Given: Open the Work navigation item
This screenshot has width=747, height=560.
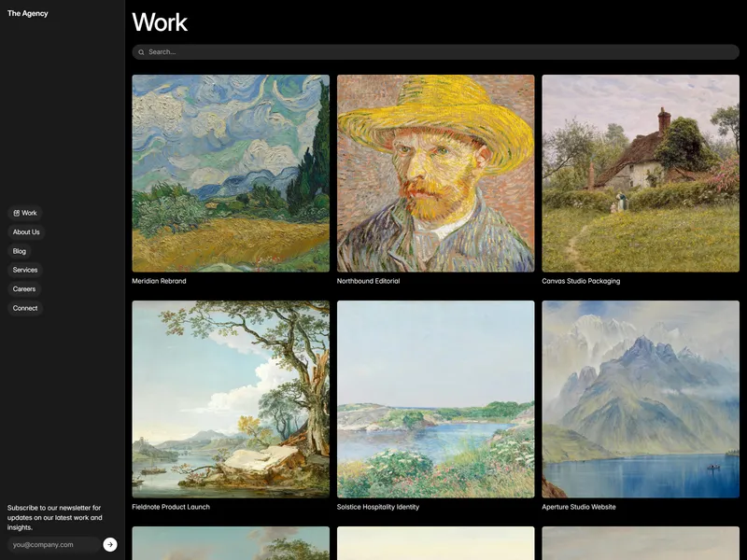Looking at the screenshot, I should pos(25,213).
